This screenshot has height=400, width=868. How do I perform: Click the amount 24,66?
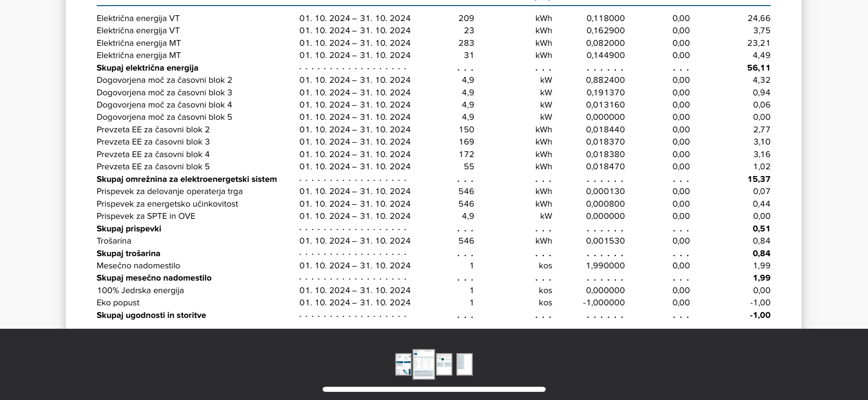coord(759,18)
